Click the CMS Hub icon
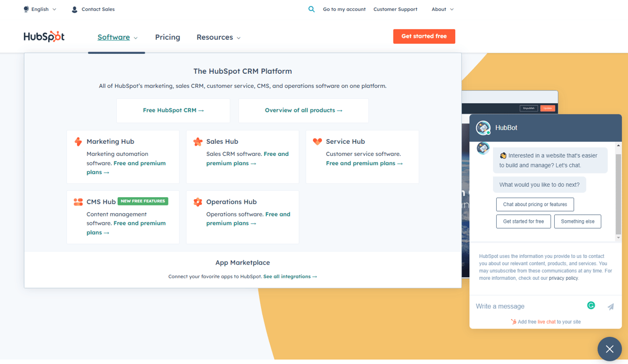The image size is (628, 364). (x=78, y=202)
